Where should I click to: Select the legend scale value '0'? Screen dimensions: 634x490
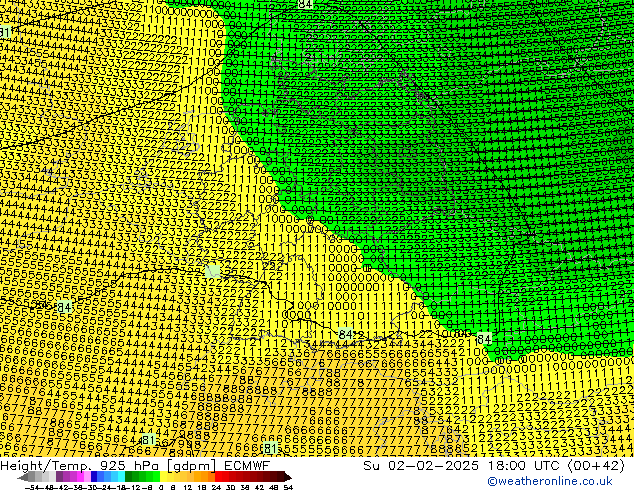point(161,488)
